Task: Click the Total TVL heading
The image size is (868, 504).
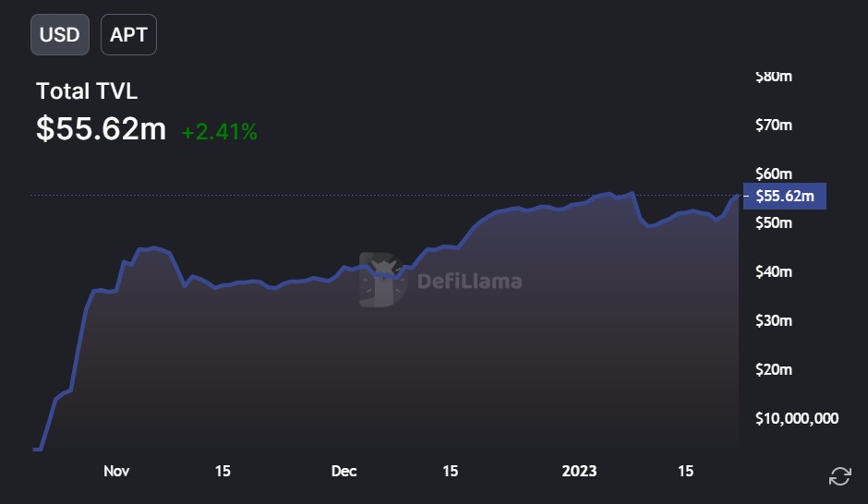Action: click(x=87, y=91)
